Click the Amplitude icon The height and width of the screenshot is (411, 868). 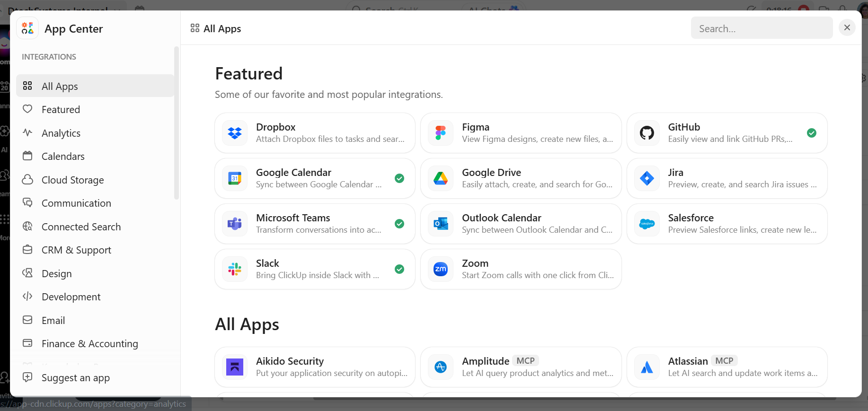[441, 367]
